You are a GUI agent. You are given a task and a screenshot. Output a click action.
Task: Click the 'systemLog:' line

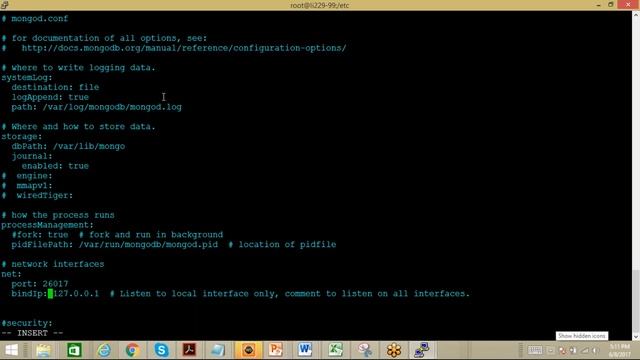coord(27,78)
